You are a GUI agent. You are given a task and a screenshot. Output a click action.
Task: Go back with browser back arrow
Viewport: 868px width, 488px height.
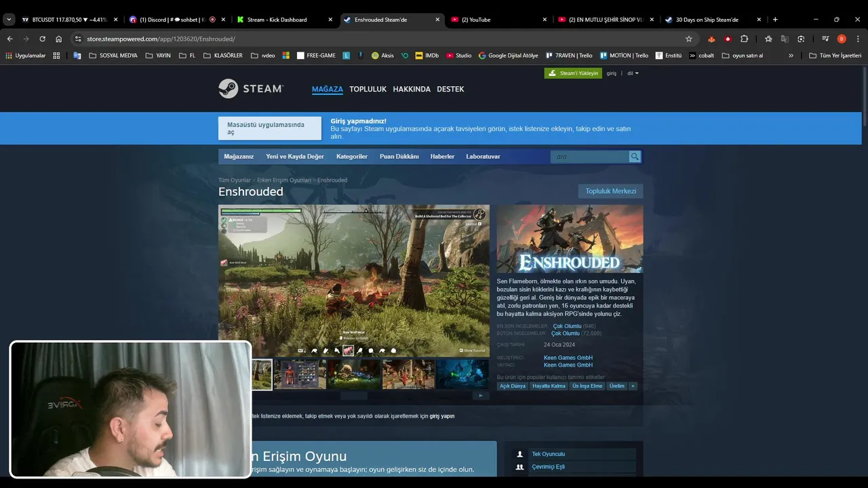10,39
